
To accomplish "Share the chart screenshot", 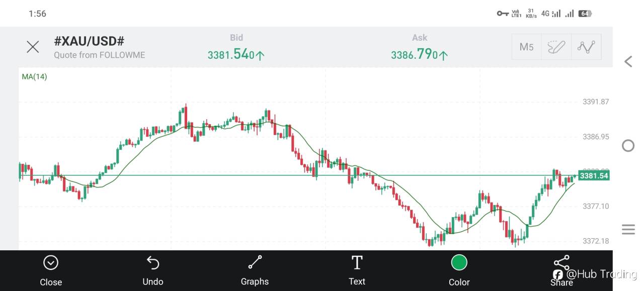I will coord(561,263).
